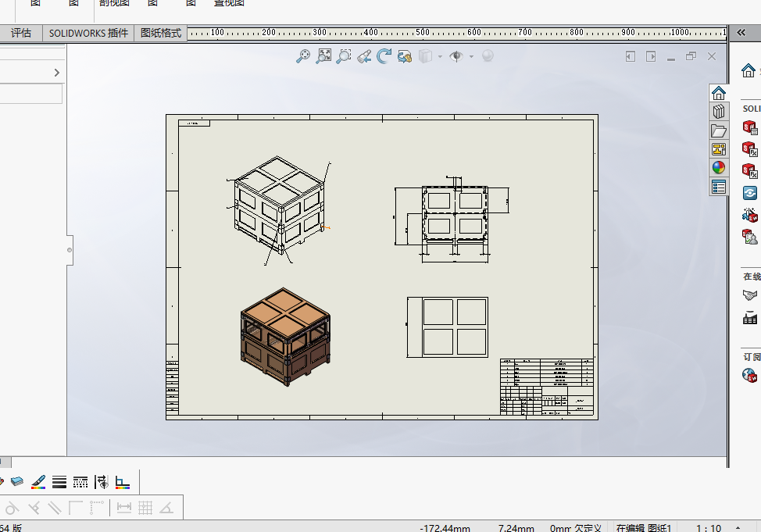Click the colored isometric crate view
The width and height of the screenshot is (761, 532).
tap(284, 336)
